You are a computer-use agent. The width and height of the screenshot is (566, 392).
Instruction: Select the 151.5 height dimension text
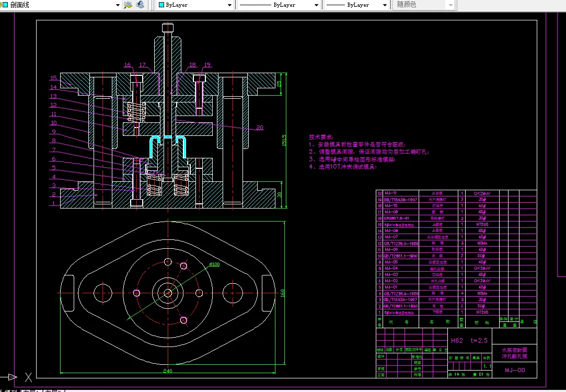click(x=284, y=140)
